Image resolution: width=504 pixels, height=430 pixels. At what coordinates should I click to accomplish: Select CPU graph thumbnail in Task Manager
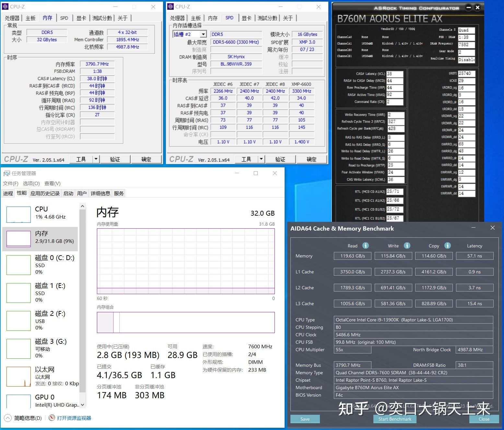pyautogui.click(x=18, y=214)
